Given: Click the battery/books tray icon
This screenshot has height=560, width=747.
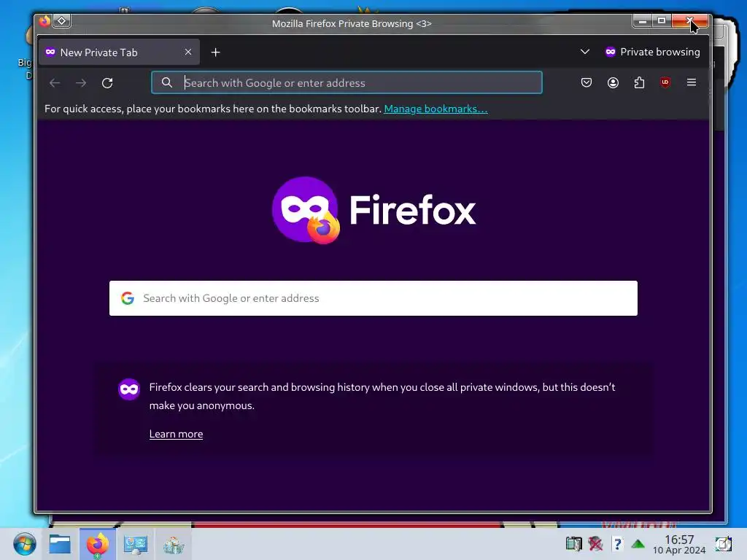Looking at the screenshot, I should [x=573, y=543].
